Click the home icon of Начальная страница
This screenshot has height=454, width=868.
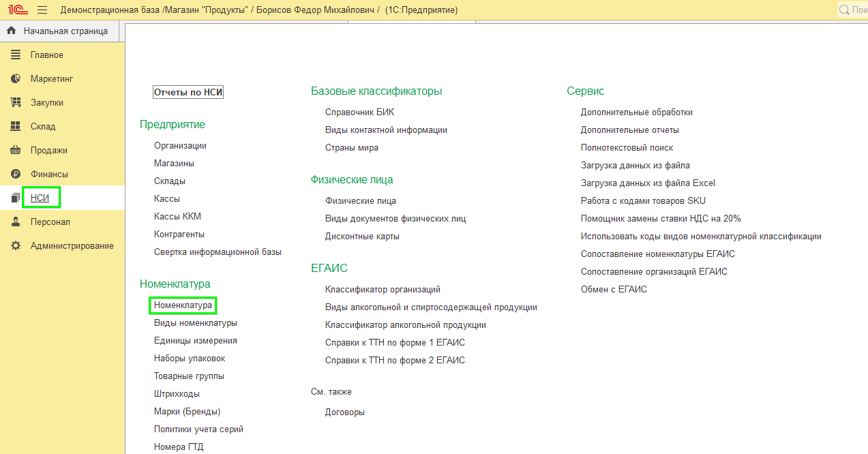(x=11, y=31)
